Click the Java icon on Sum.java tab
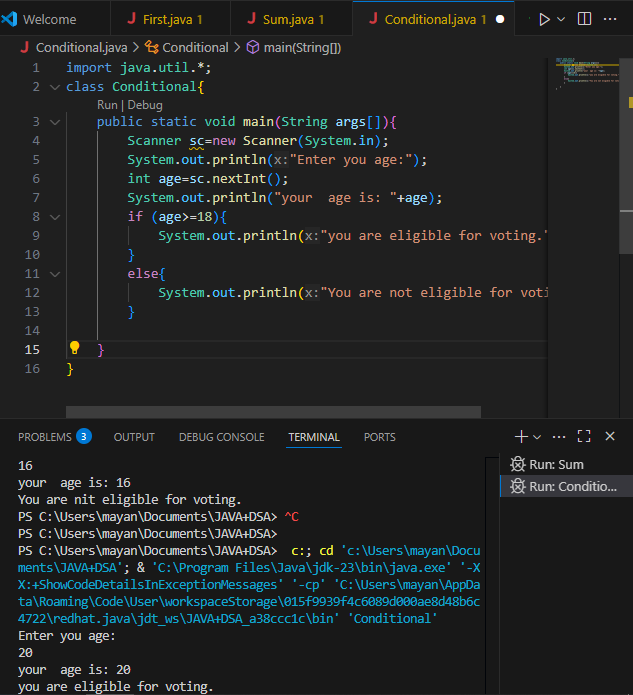 click(251, 18)
